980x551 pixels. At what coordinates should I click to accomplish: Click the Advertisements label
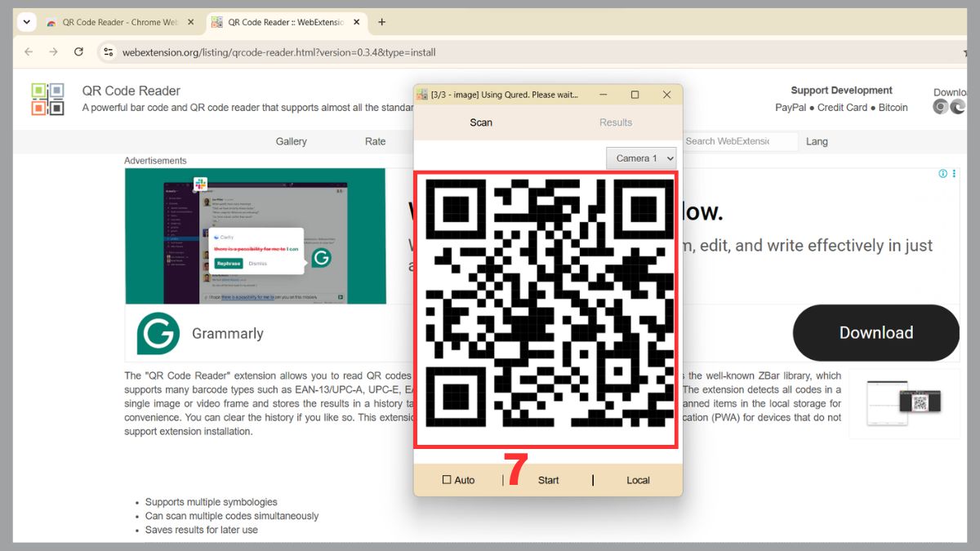155,161
